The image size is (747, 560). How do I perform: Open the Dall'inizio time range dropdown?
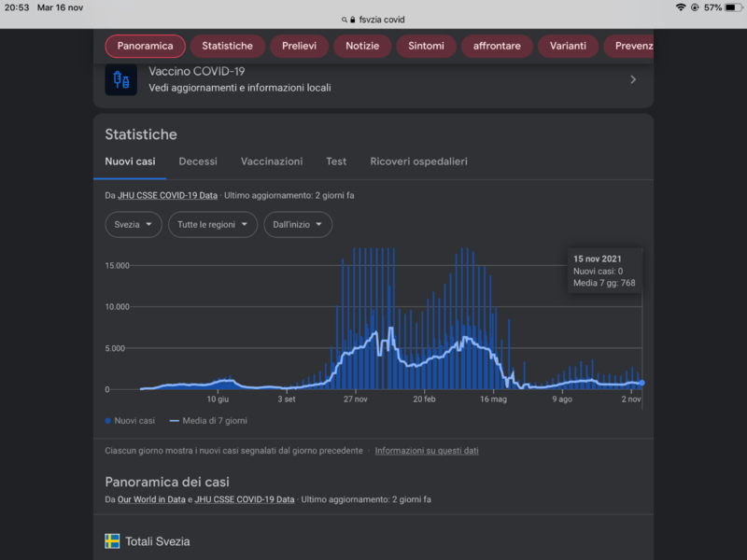(x=298, y=225)
